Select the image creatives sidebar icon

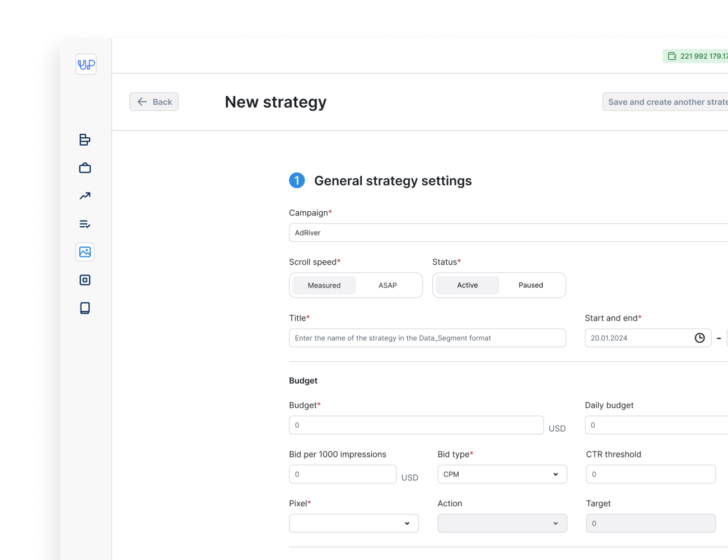pos(85,252)
